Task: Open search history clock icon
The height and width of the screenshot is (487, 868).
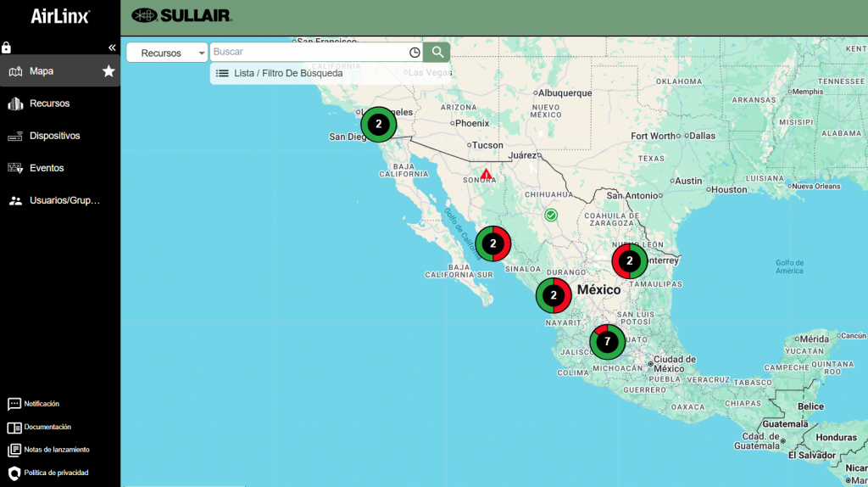Action: pyautogui.click(x=415, y=53)
